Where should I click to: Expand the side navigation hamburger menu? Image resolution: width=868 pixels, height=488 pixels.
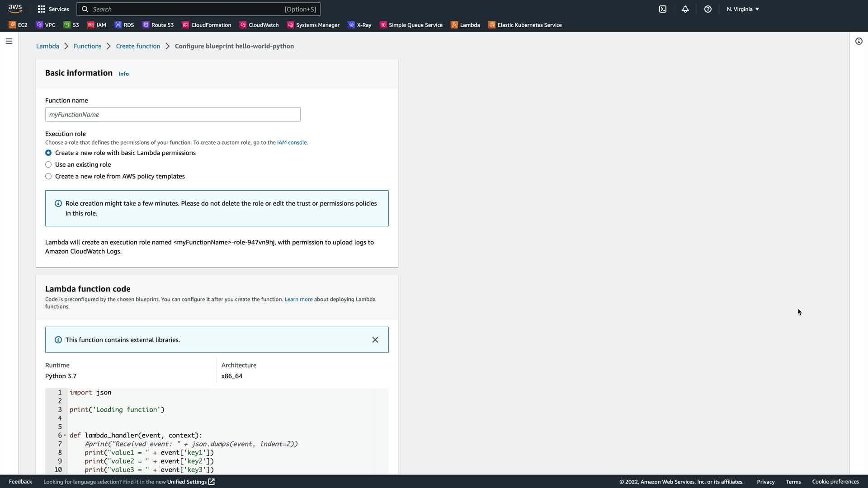point(9,41)
